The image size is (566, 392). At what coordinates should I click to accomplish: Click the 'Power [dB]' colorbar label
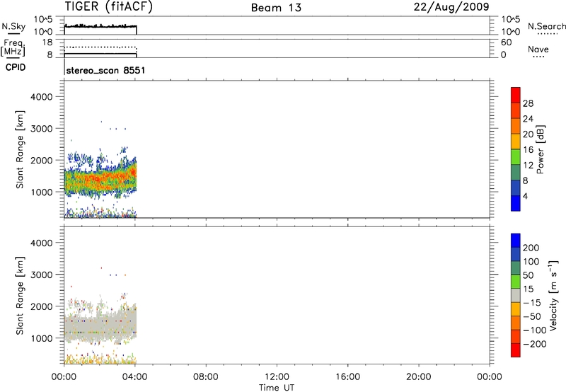[x=540, y=149]
